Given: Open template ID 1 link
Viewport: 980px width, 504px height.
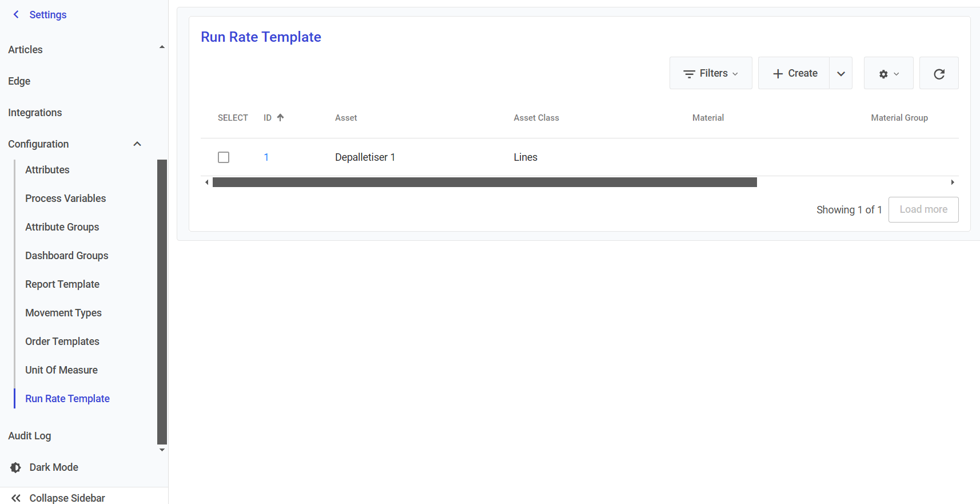Looking at the screenshot, I should point(266,157).
